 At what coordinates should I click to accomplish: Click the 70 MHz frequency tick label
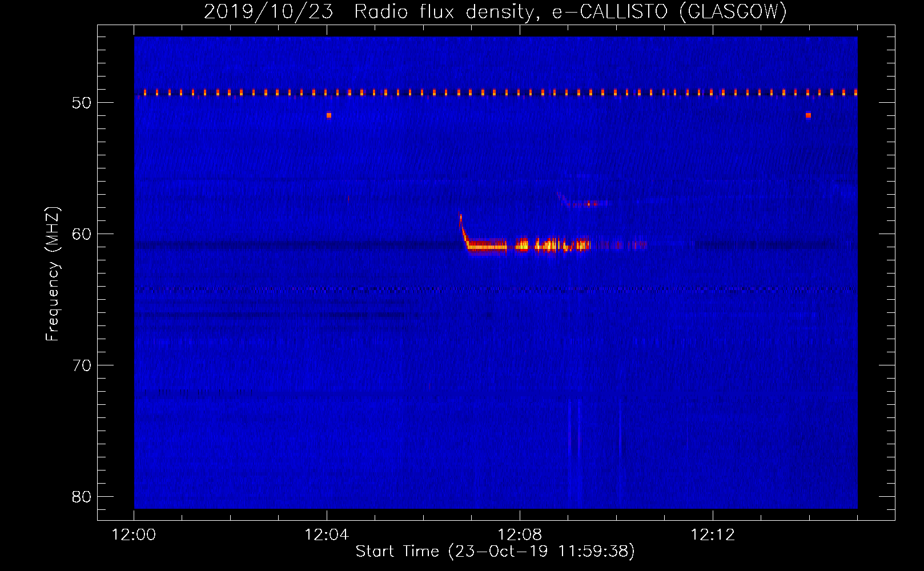click(x=82, y=365)
